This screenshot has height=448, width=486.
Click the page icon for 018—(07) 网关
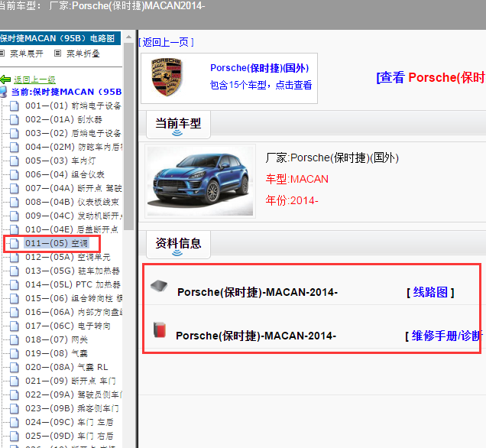click(x=15, y=339)
